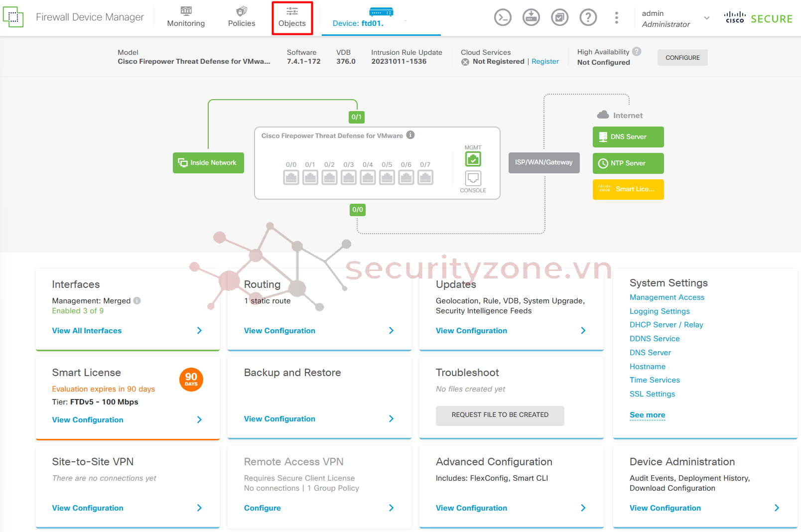Open the CLI console icon in the header
The width and height of the screenshot is (801, 532).
click(x=503, y=18)
